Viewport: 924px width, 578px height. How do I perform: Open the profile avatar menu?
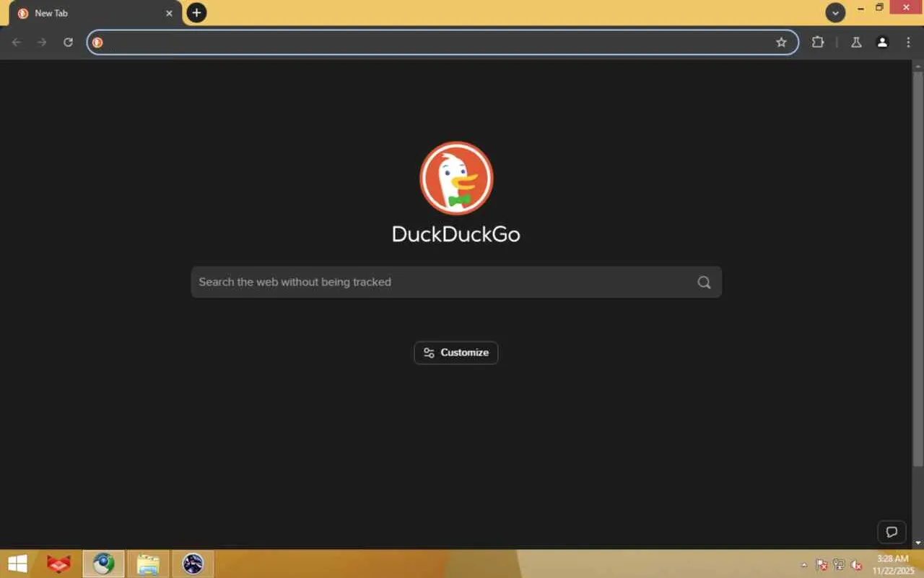[882, 43]
